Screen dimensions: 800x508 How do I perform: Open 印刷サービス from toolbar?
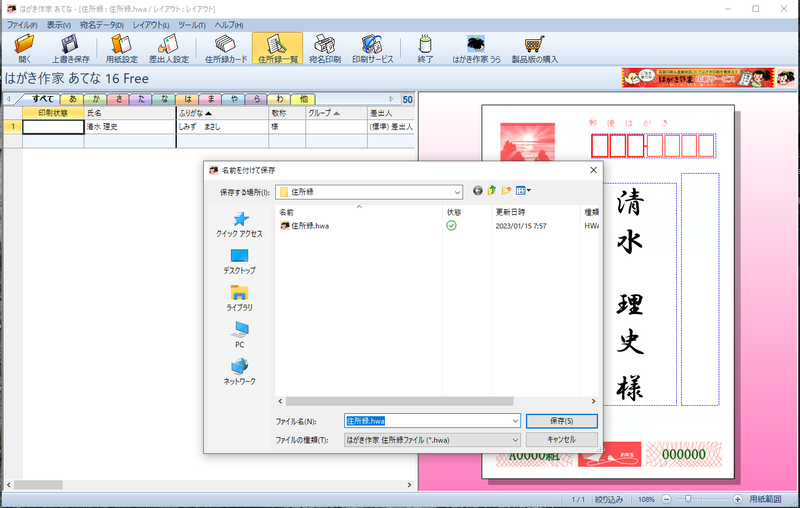[x=372, y=48]
